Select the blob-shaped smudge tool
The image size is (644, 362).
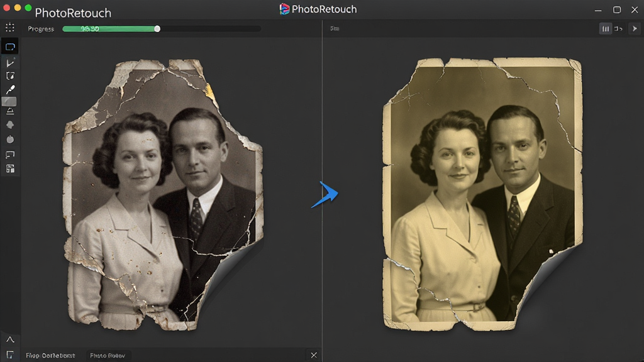(x=10, y=125)
